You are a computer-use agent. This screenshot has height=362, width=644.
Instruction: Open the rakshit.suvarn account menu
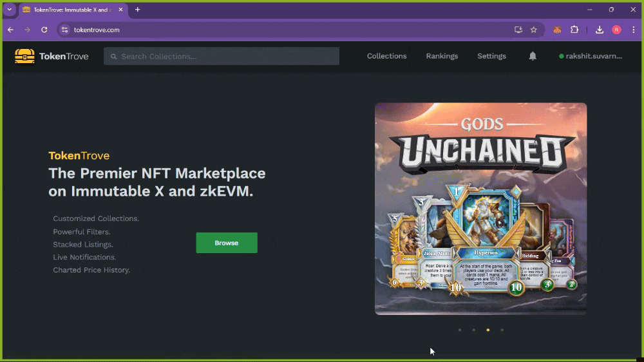590,56
